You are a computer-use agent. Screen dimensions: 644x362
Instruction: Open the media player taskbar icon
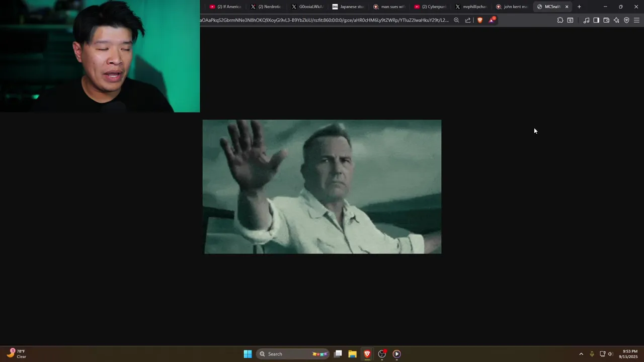[397, 354]
